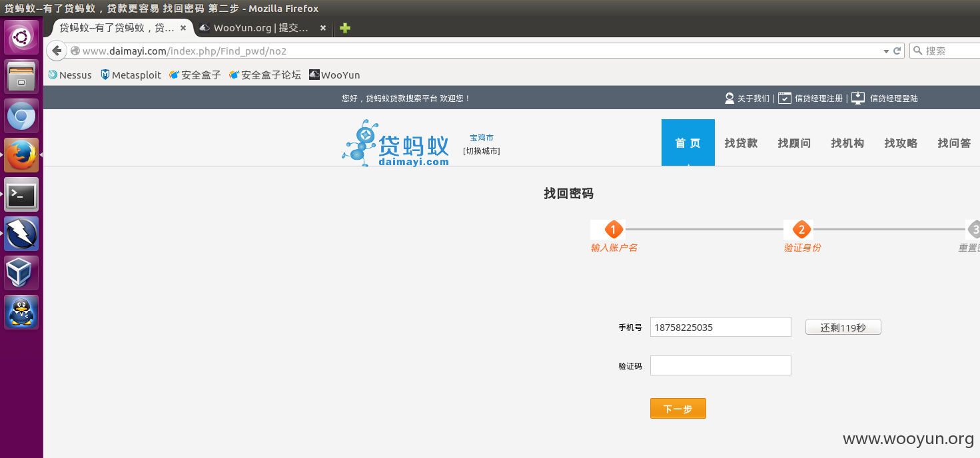Click the 信贷经理注册 checkbox-style icon

tap(785, 98)
